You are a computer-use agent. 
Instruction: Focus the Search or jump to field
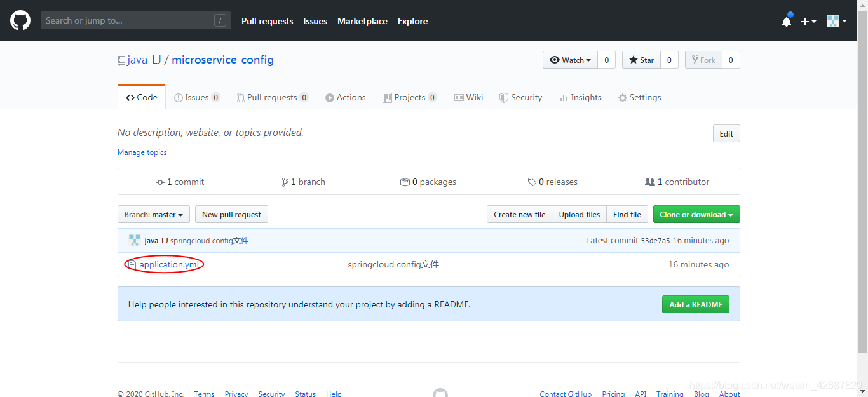[136, 20]
